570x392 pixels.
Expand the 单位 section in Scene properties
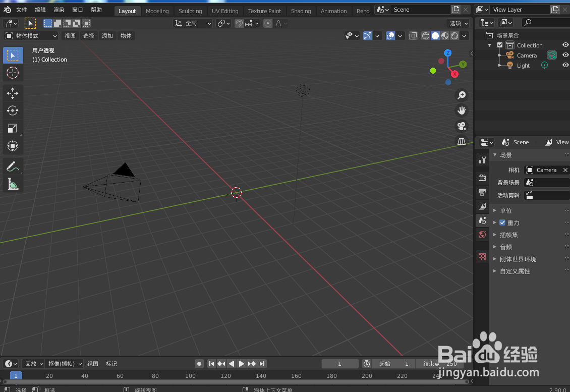point(495,210)
